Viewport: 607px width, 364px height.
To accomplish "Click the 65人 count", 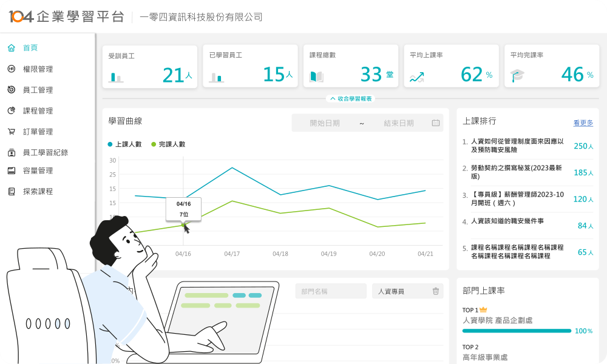I will 585,252.
